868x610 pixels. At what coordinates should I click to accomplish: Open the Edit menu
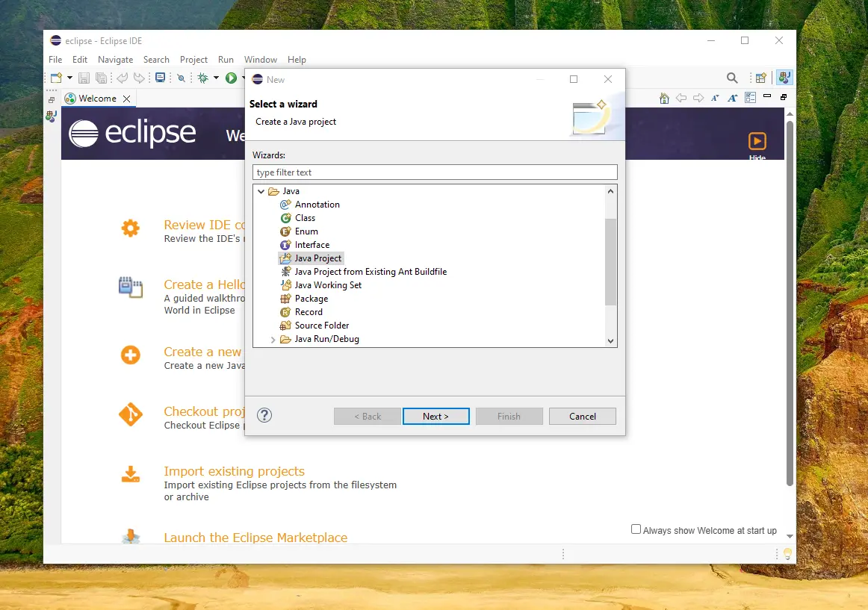pyautogui.click(x=80, y=60)
